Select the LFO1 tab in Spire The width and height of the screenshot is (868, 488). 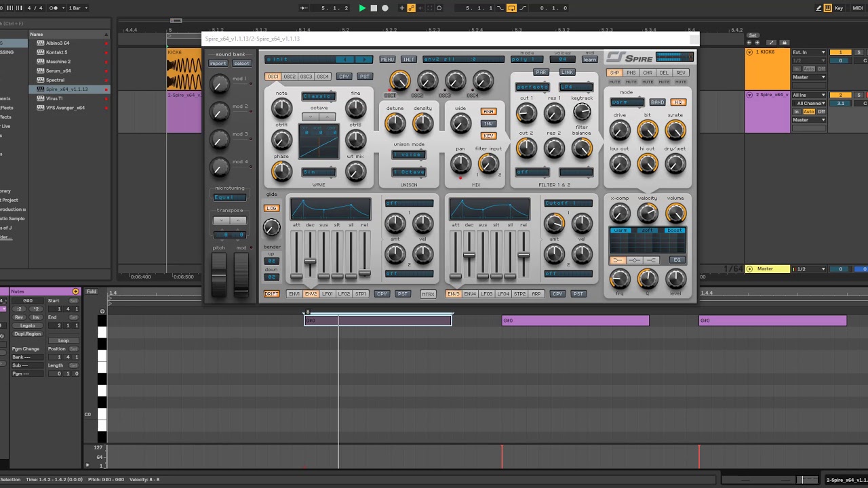pyautogui.click(x=328, y=294)
